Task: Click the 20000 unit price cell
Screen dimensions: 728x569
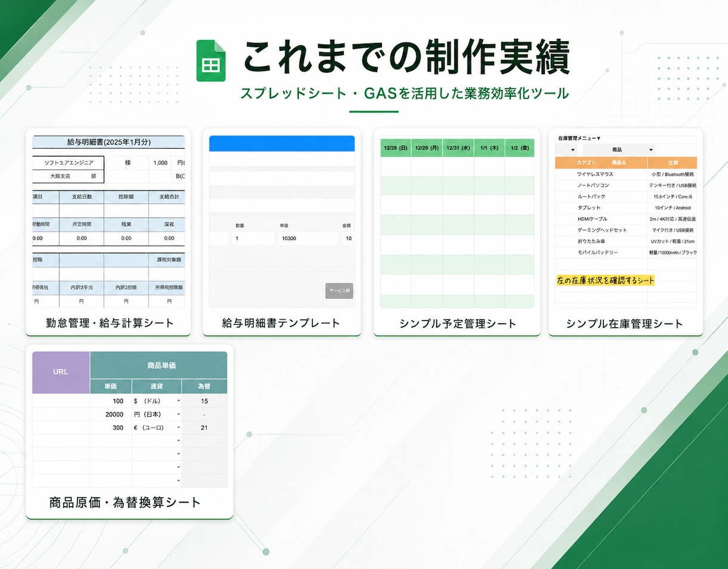Action: pos(111,414)
